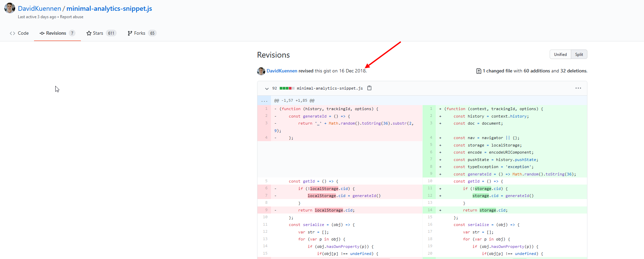The height and width of the screenshot is (259, 644).
Task: Open the minimal-analytics-snippet.js gist title link
Action: [x=109, y=8]
